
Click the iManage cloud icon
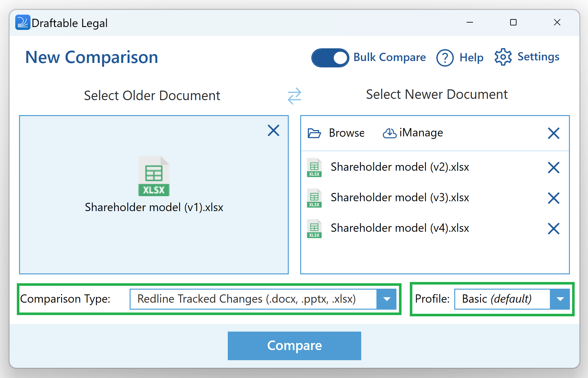click(389, 133)
